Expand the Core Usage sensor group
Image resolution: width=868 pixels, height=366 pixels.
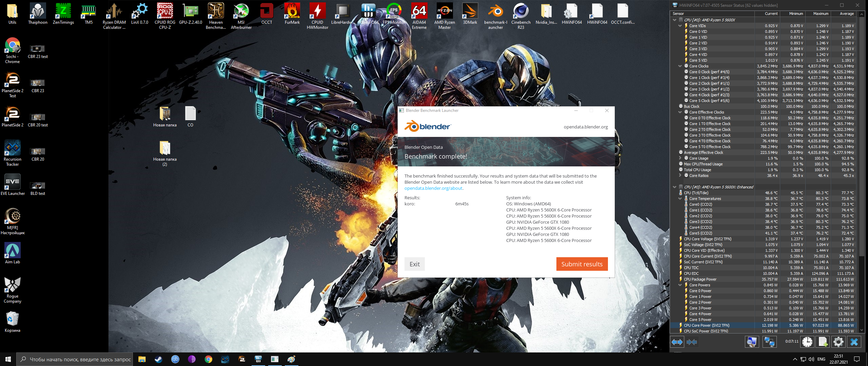coord(680,158)
